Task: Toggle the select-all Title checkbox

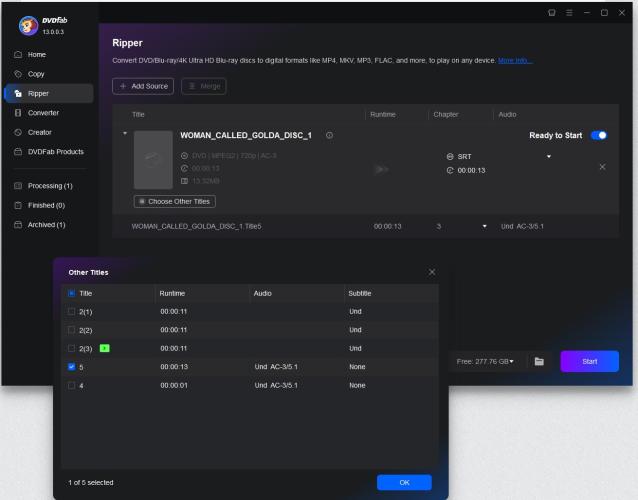Action: pyautogui.click(x=72, y=293)
